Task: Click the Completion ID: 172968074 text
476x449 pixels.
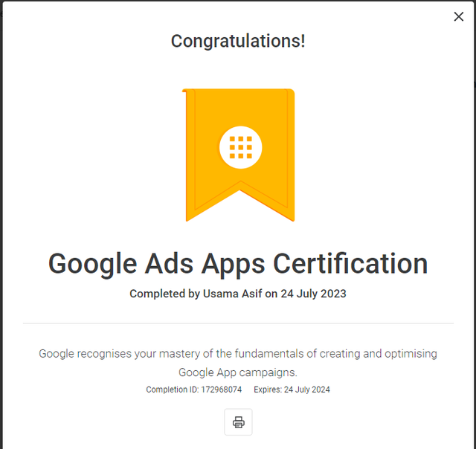Action: tap(193, 390)
